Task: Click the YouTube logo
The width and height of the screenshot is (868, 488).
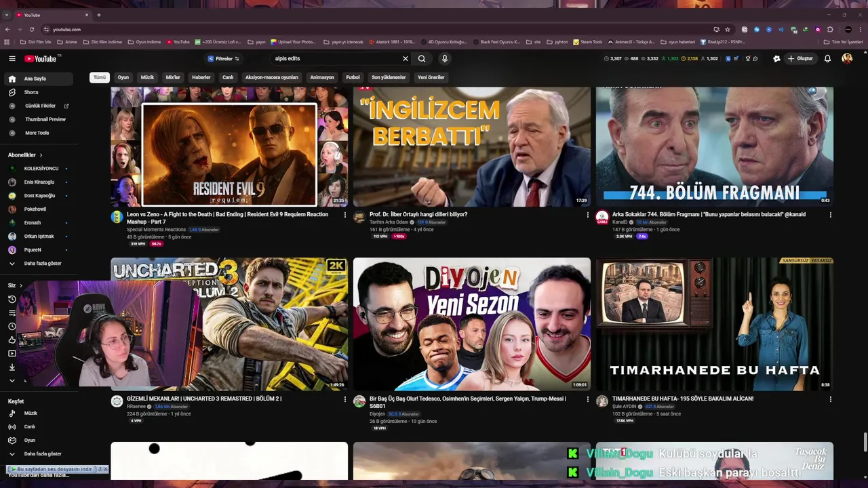Action: click(42, 59)
